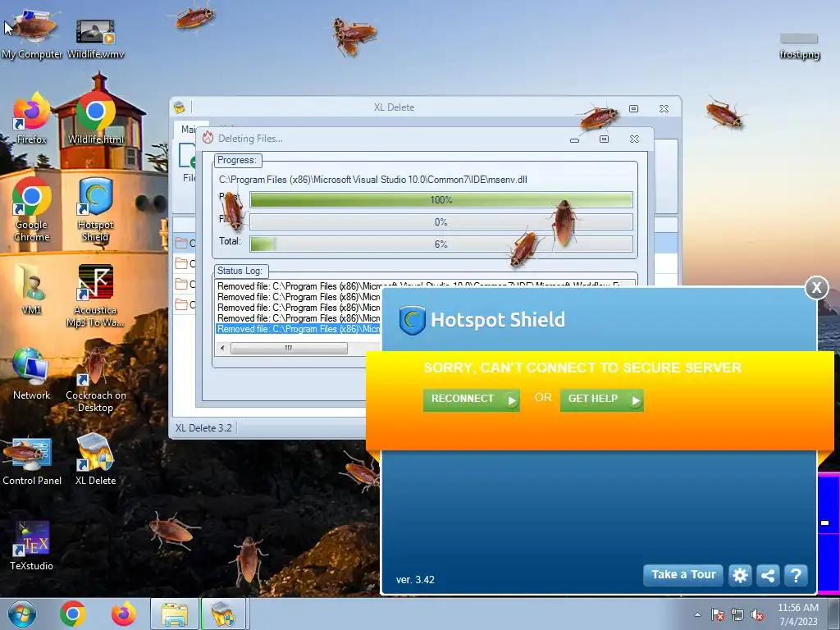Click Hotspot Shield share icon
The image size is (840, 630).
point(768,575)
